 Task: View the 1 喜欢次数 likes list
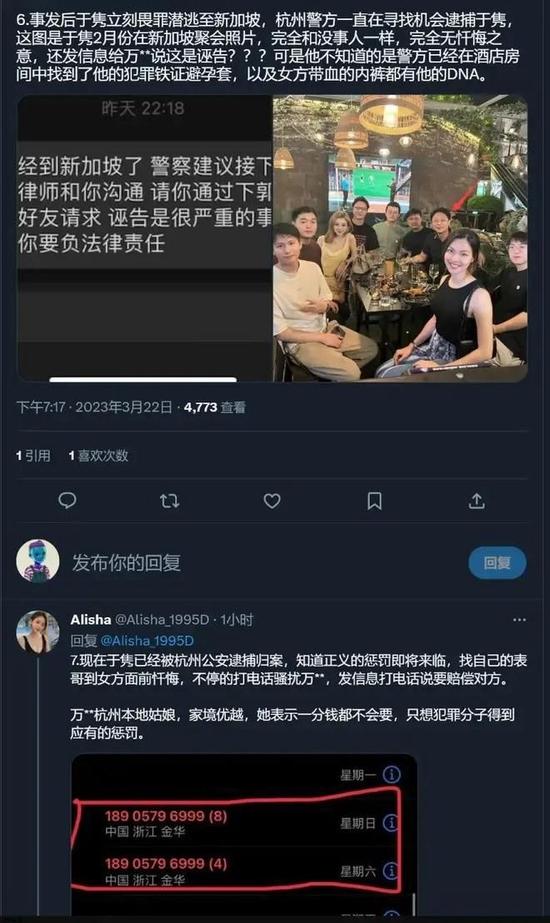tap(98, 456)
